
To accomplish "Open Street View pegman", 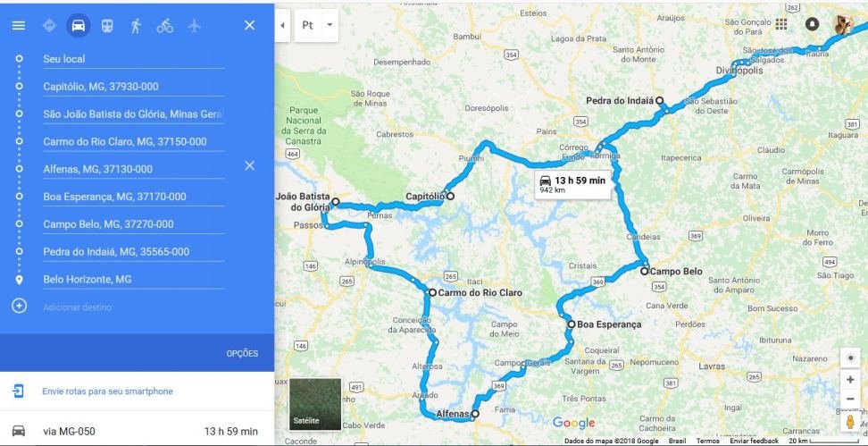I will [850, 422].
